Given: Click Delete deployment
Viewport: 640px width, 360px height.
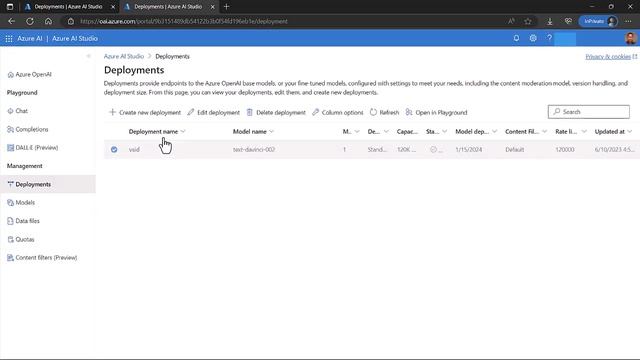Looking at the screenshot, I should point(276,112).
